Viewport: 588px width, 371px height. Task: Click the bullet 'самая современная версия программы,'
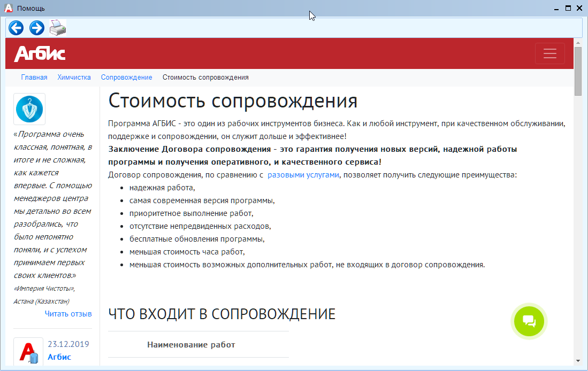202,200
